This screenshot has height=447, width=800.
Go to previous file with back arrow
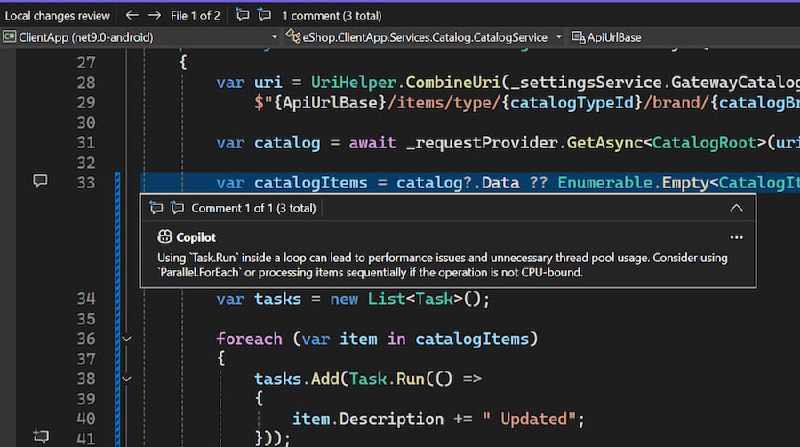point(132,15)
